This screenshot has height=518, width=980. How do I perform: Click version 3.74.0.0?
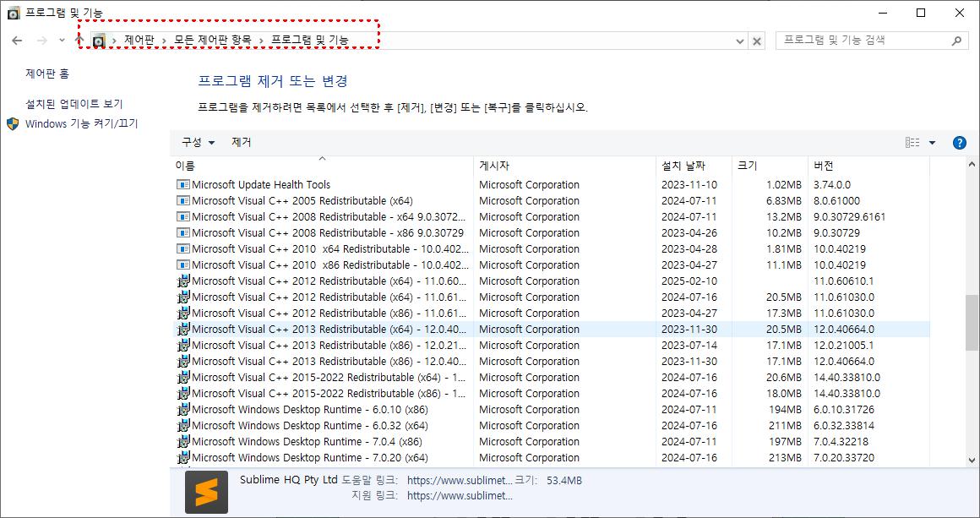point(832,185)
